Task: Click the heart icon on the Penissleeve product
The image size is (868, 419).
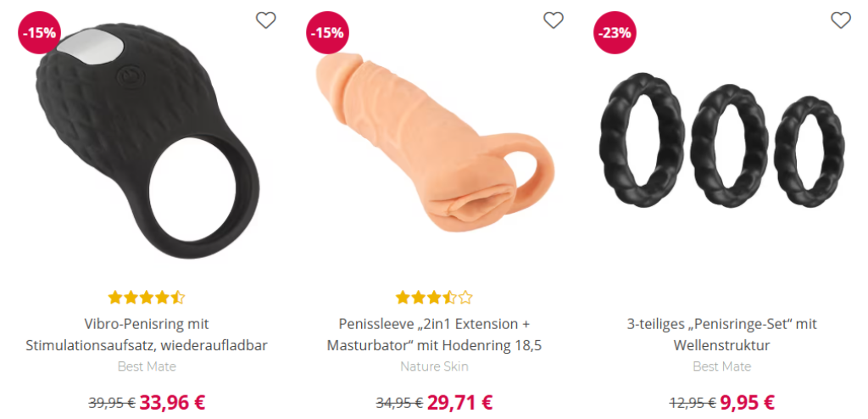Action: point(553,20)
